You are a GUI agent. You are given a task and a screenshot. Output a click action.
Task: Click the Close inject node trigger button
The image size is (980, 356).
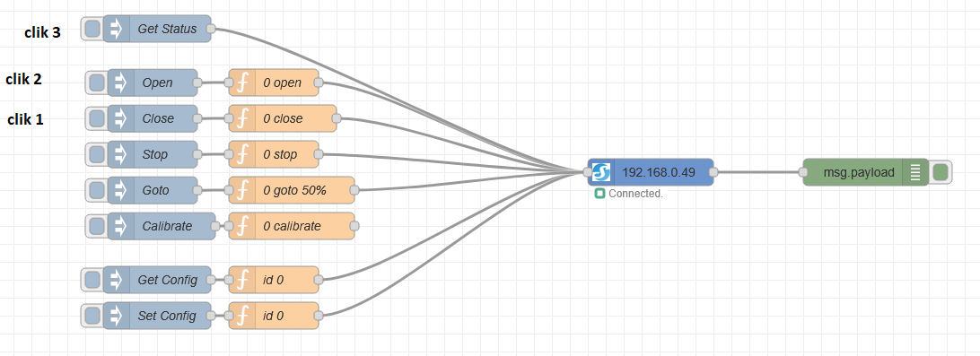97,118
